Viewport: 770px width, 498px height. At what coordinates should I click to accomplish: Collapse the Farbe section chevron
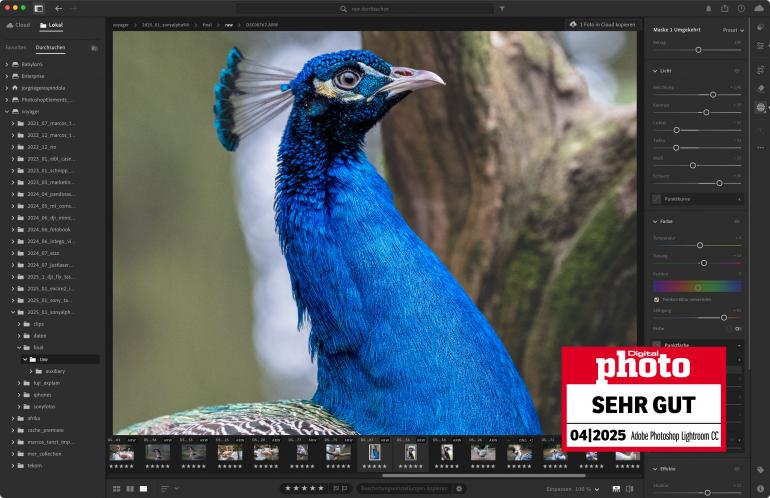(x=655, y=221)
